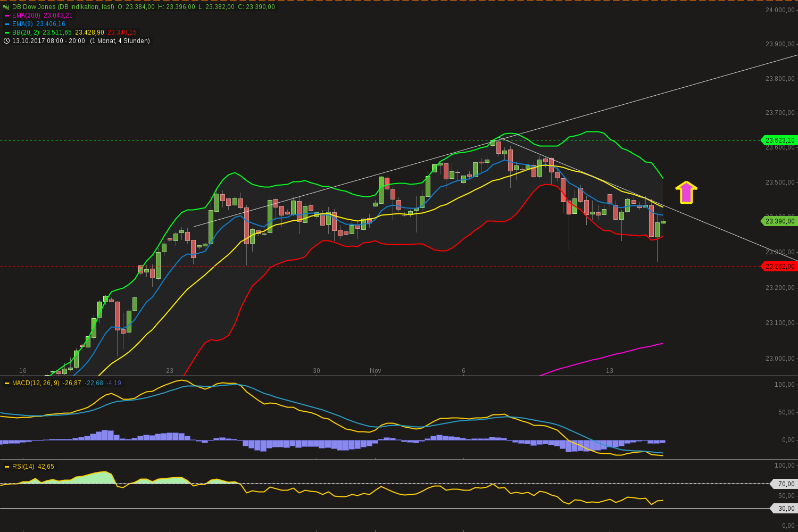
Task: Click the 23.200,00 price axis label
Action: (x=780, y=288)
